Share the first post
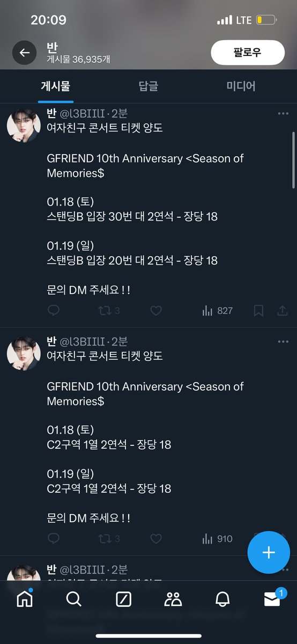297x644 pixels. coord(282,310)
